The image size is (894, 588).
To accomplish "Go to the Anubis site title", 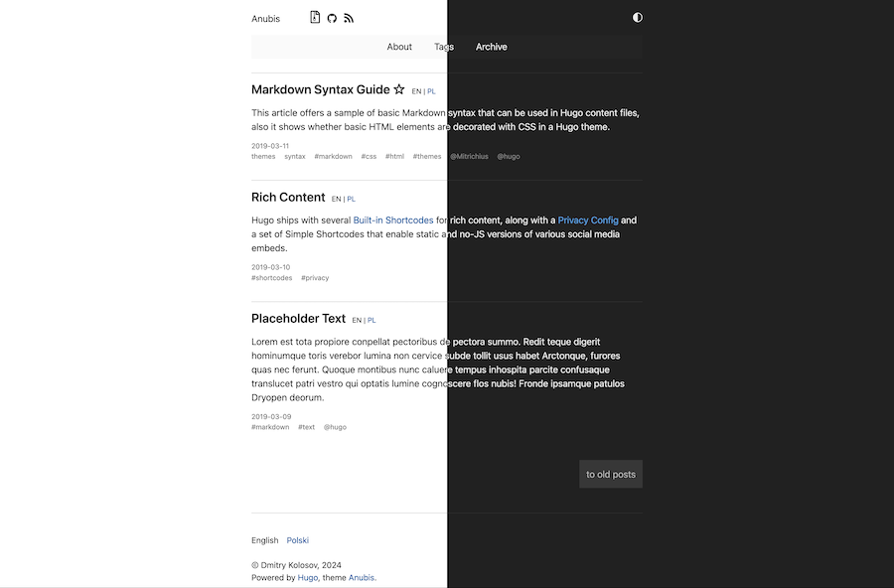I will [x=265, y=19].
